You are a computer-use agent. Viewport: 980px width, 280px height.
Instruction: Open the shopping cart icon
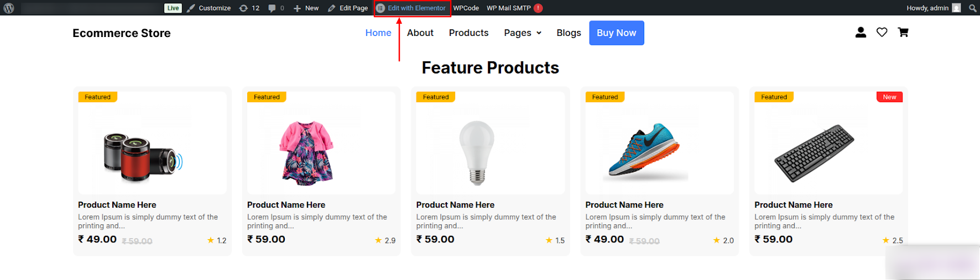click(x=903, y=33)
